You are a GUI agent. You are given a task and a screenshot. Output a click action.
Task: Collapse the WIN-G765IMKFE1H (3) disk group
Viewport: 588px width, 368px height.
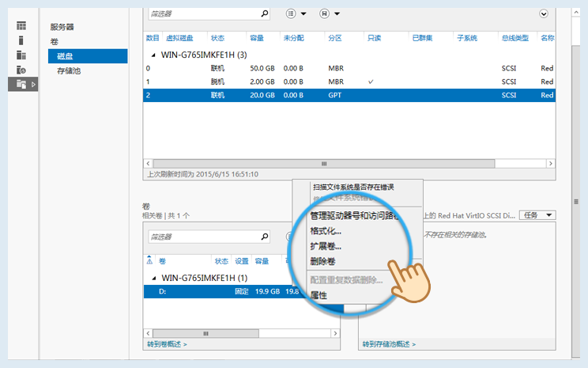154,55
